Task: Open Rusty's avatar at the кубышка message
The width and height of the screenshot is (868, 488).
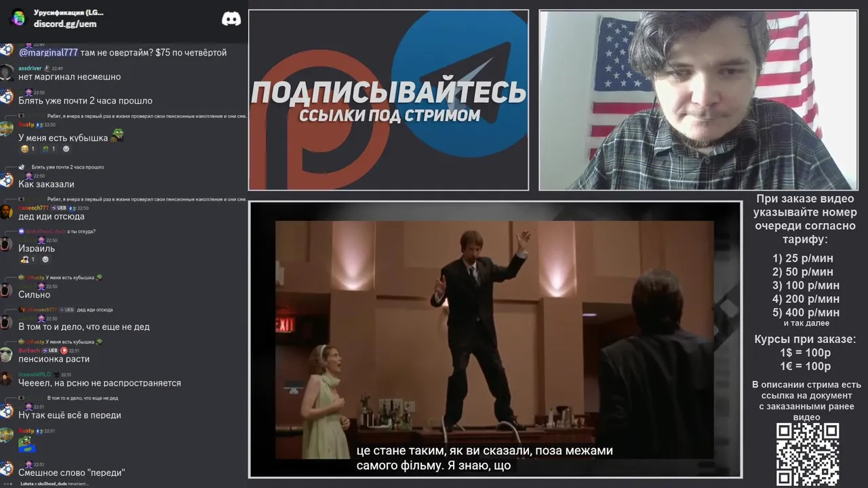Action: click(7, 129)
